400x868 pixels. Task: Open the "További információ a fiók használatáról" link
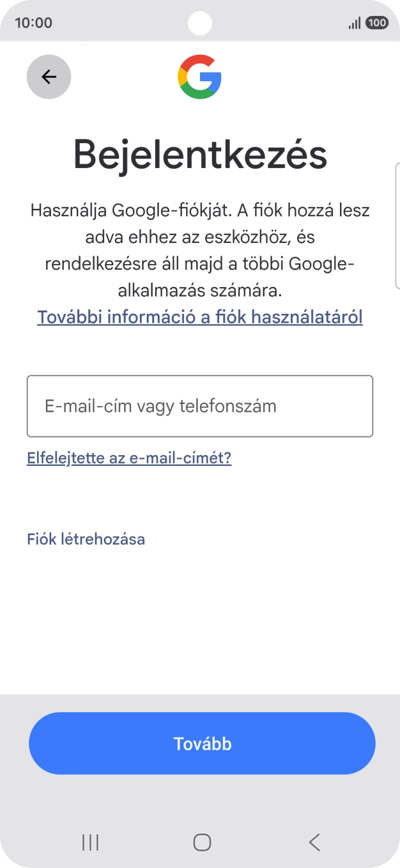pyautogui.click(x=199, y=316)
